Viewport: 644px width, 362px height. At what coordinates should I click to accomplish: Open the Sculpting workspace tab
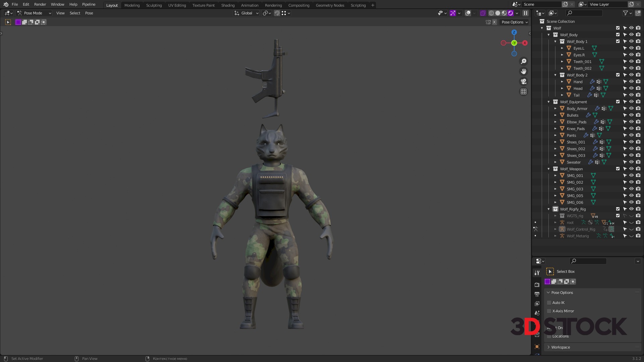click(x=154, y=5)
